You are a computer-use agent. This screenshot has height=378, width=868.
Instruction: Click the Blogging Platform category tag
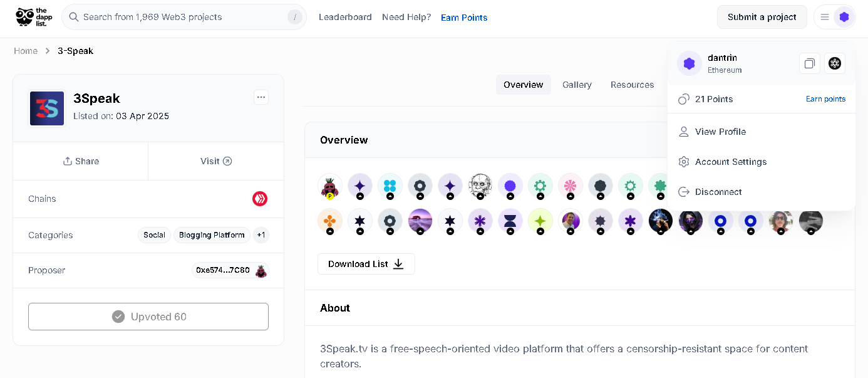(x=212, y=235)
